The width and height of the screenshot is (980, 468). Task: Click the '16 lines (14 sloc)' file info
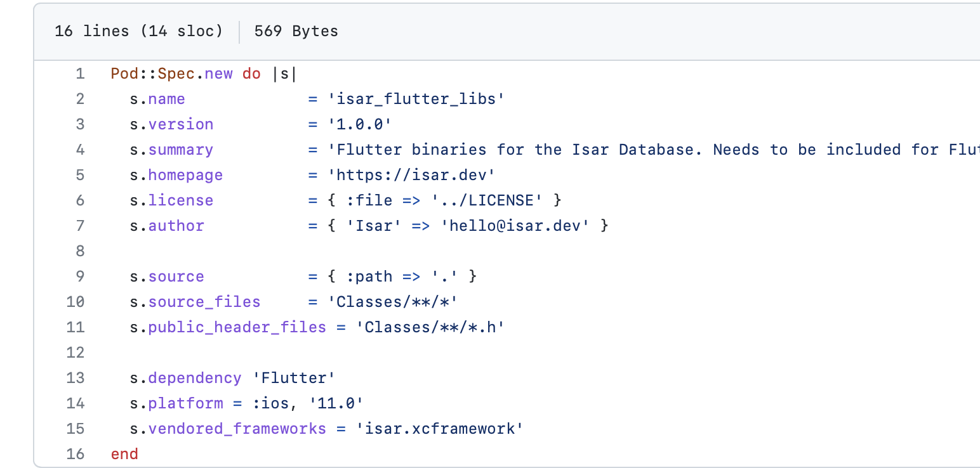pyautogui.click(x=138, y=31)
